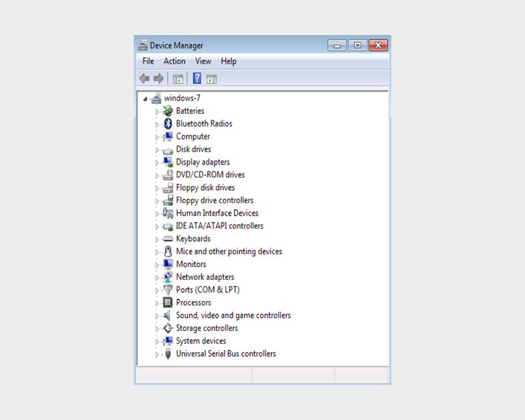Select Mice and other pointing devices
Viewport: 525px width, 420px height.
point(229,251)
